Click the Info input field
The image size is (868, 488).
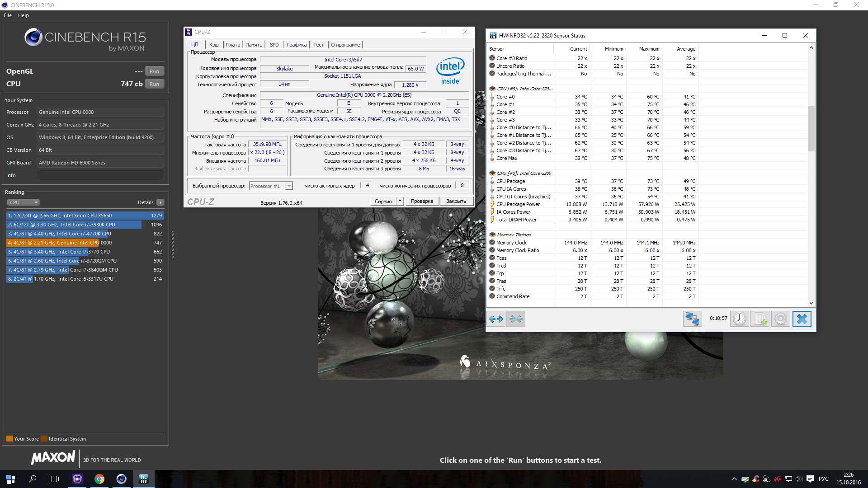point(100,175)
